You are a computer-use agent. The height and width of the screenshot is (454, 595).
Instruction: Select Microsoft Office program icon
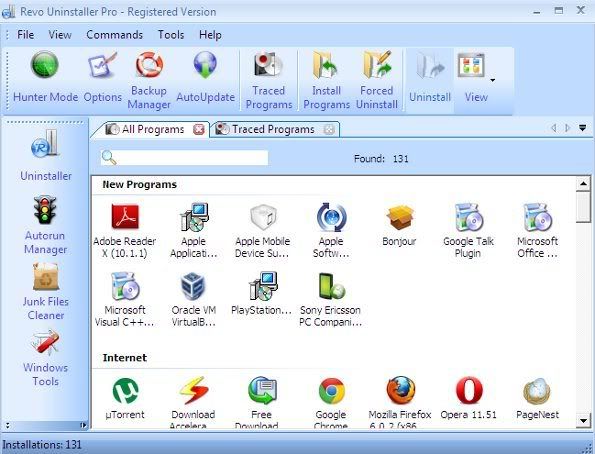[x=537, y=231]
